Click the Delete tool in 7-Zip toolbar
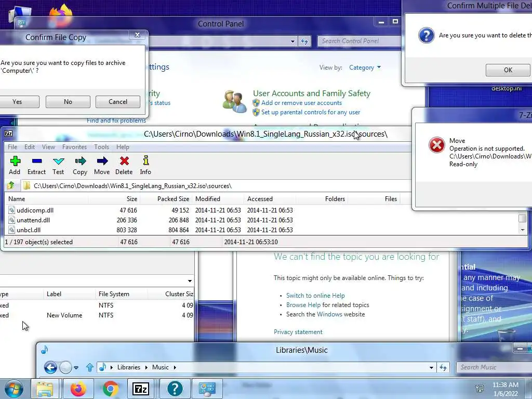The image size is (532, 399). 124,165
